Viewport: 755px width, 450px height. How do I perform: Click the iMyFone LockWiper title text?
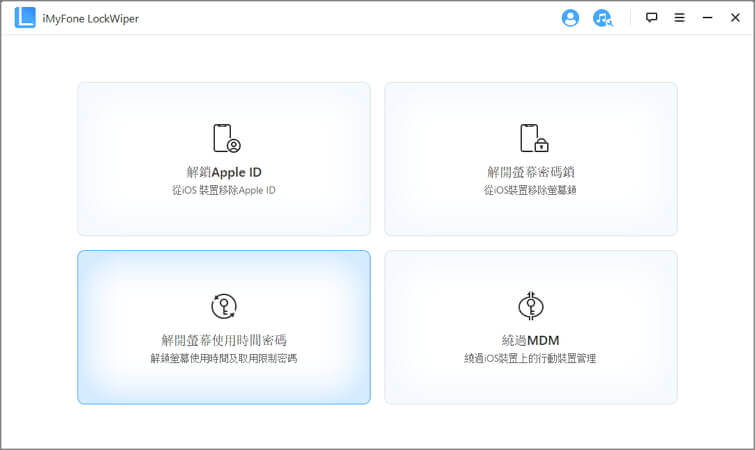point(88,18)
